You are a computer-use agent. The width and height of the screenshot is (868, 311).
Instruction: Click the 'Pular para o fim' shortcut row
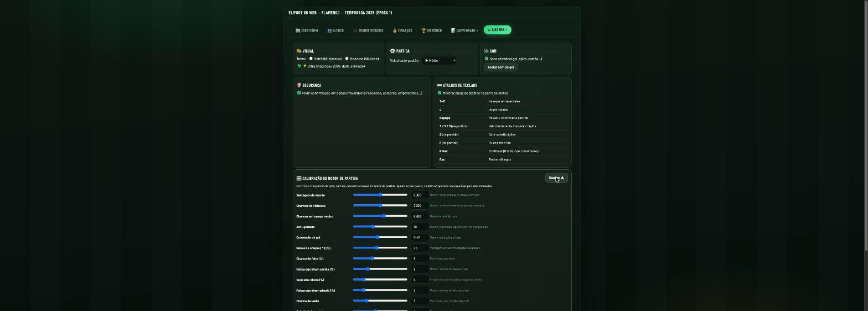[x=503, y=143]
